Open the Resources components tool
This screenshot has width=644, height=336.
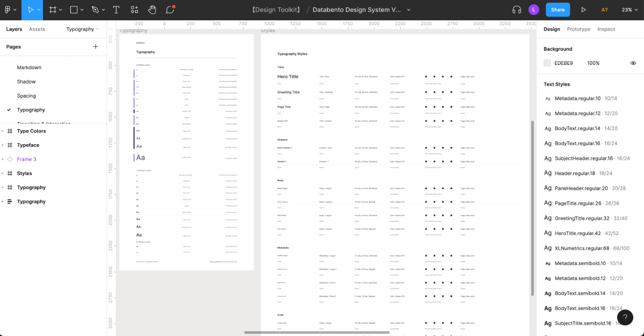pyautogui.click(x=134, y=10)
